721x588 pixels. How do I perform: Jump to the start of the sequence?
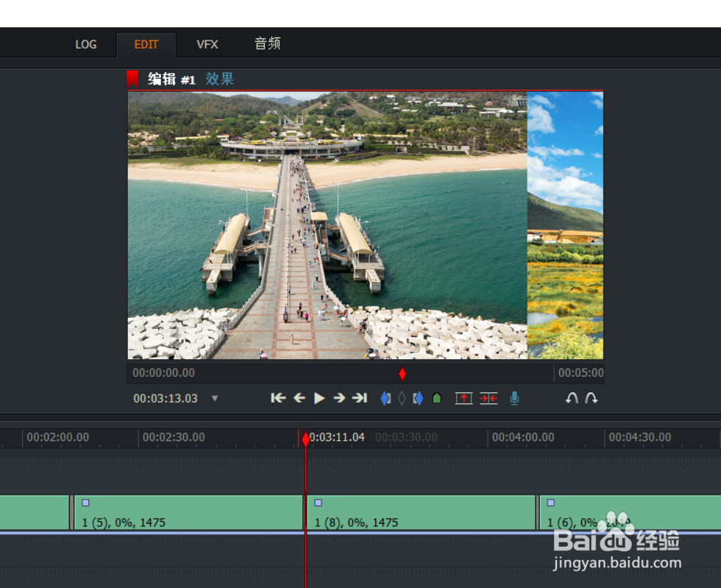click(x=278, y=397)
